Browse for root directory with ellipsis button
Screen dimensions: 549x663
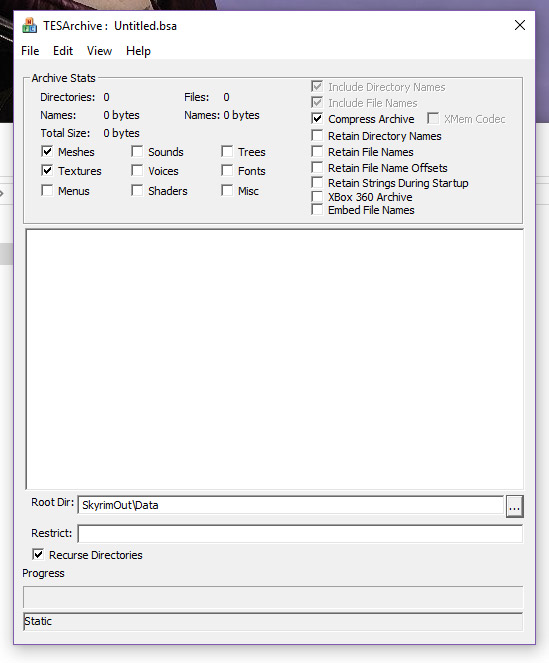(x=515, y=506)
